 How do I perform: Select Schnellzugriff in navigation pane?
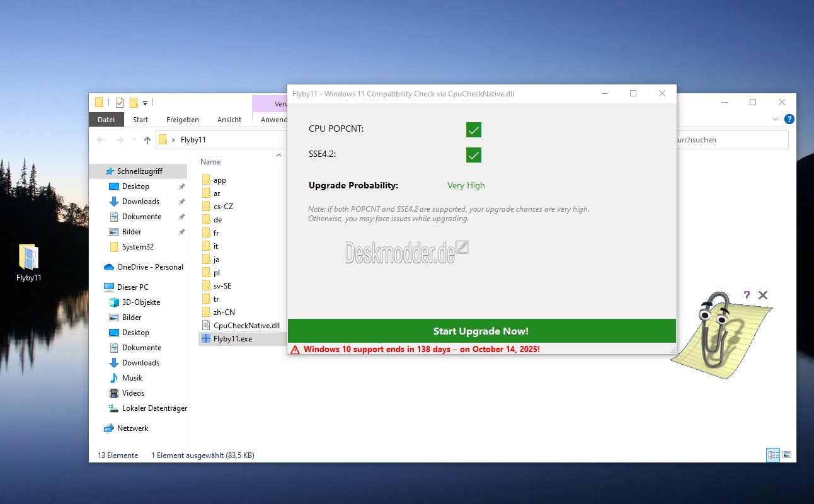click(139, 171)
